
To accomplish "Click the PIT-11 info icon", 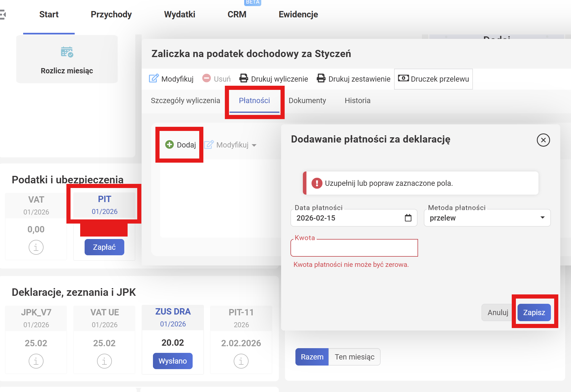I will pyautogui.click(x=241, y=361).
